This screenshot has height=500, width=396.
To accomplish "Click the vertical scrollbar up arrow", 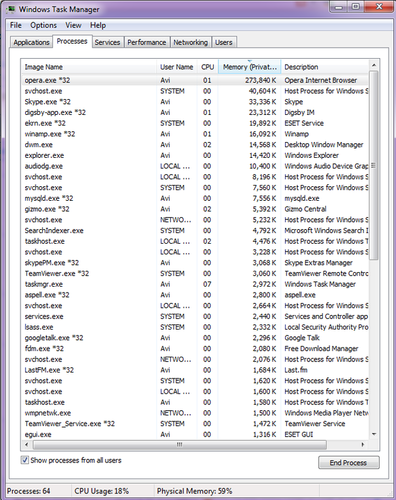I will coord(374,65).
